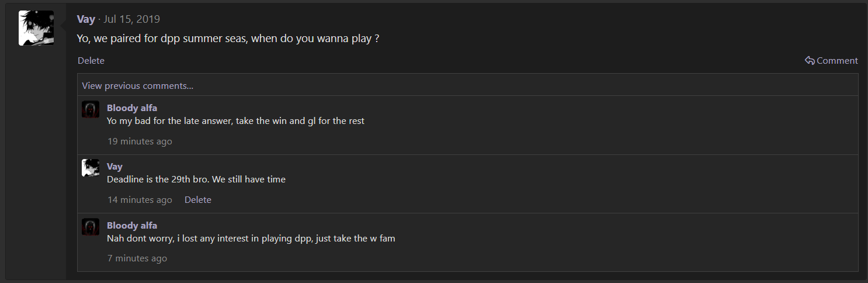This screenshot has width=868, height=283.
Task: Click the 19 minutes ago timestamp
Action: coord(140,141)
